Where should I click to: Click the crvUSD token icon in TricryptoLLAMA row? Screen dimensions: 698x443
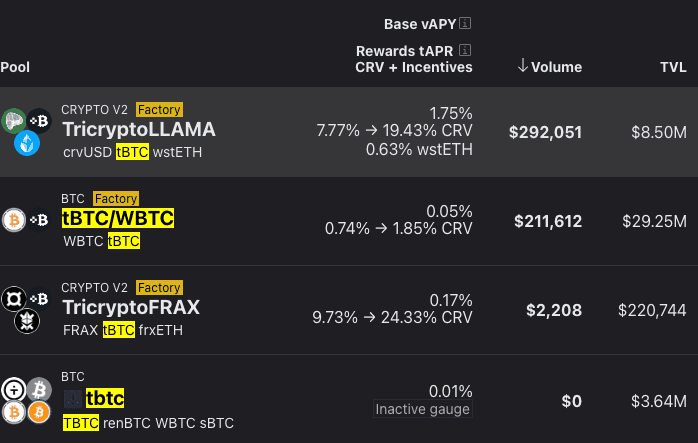tap(13, 120)
